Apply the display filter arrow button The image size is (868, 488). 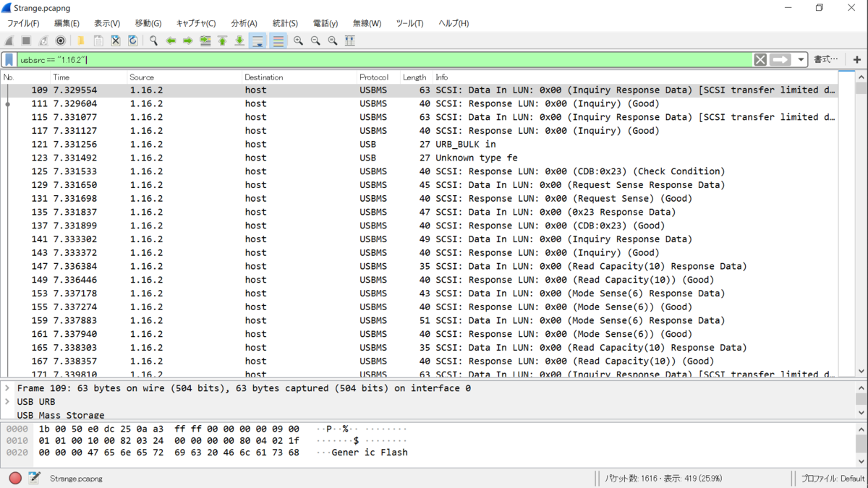pyautogui.click(x=780, y=60)
